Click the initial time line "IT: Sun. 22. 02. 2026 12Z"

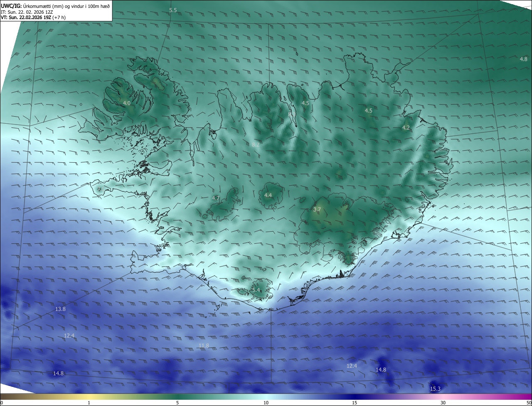(x=27, y=12)
